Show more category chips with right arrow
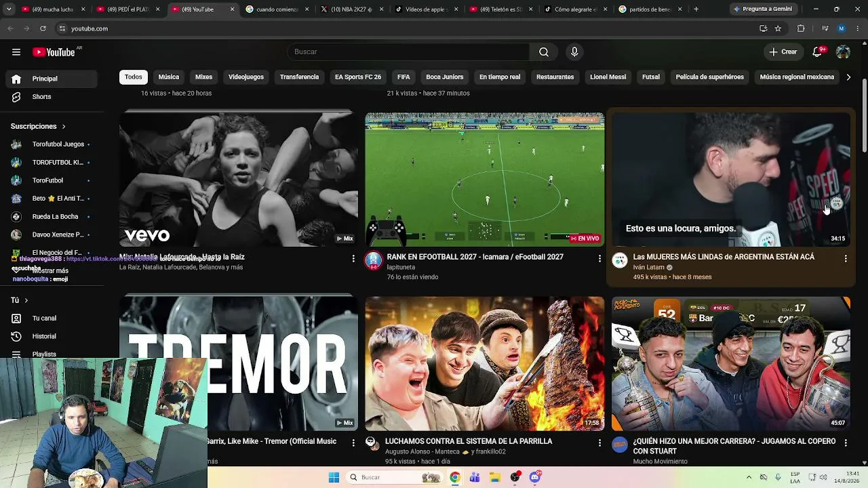Image resolution: width=868 pixels, height=488 pixels. 848,77
